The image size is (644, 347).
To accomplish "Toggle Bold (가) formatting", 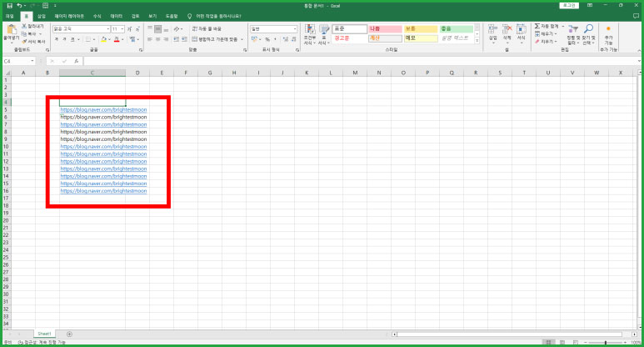I will click(x=57, y=39).
